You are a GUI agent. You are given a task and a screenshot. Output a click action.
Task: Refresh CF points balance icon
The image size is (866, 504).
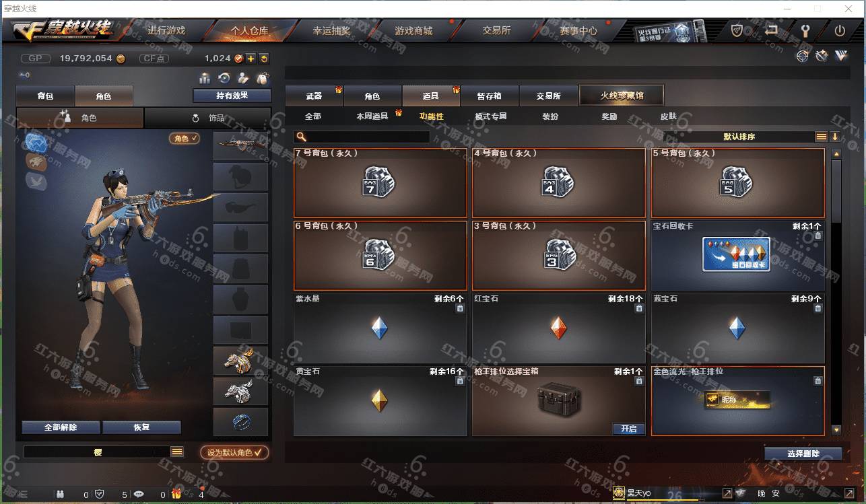coord(264,59)
